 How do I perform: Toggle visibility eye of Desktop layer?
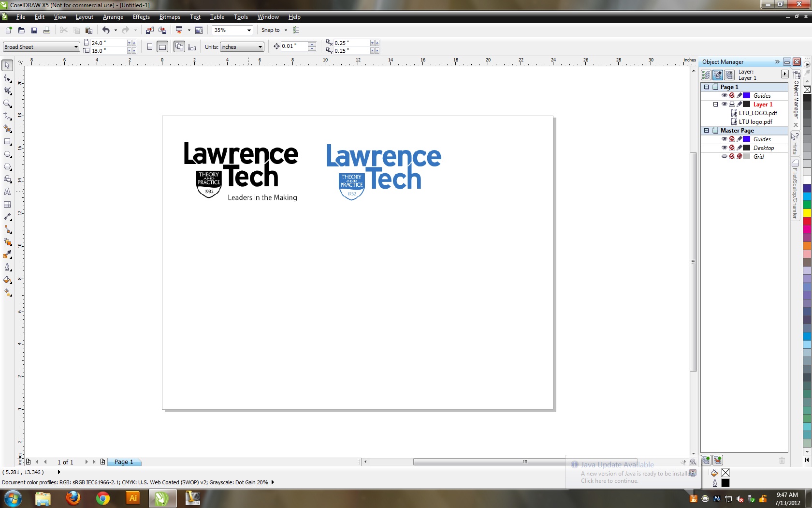coord(724,148)
